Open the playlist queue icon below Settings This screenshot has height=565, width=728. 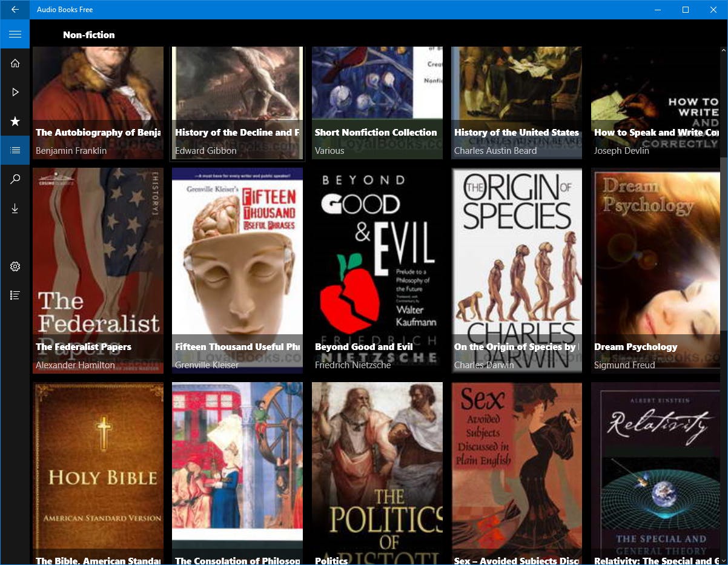15,295
